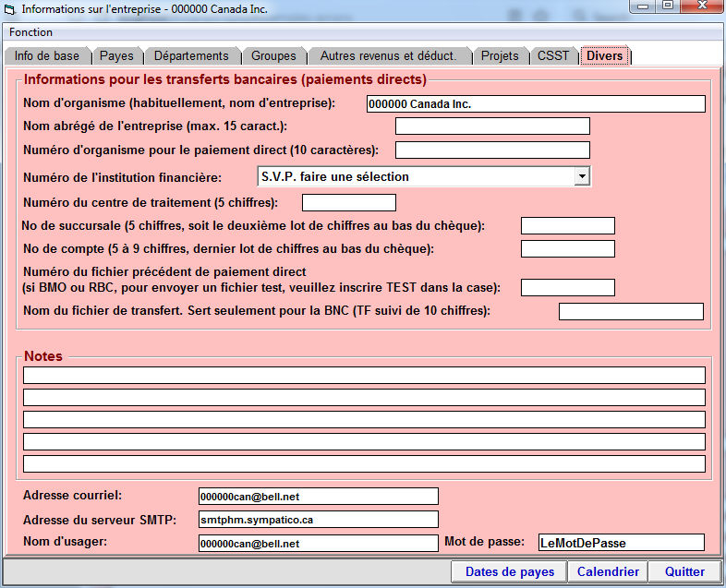
Task: Click the application icon in title bar
Action: pos(10,8)
